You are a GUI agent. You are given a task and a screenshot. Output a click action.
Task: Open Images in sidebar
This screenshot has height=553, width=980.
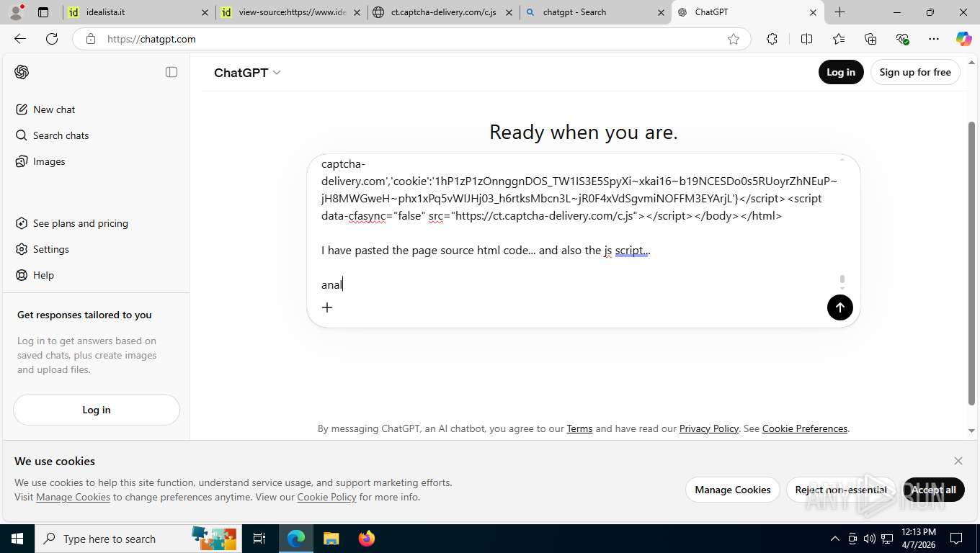tap(48, 161)
